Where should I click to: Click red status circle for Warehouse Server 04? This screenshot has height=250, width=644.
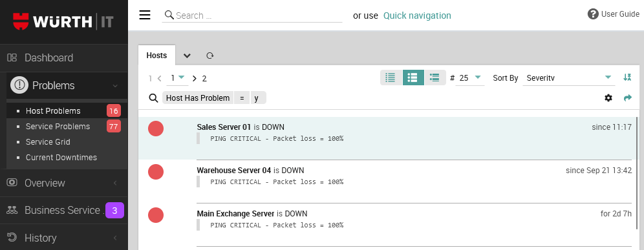click(x=156, y=172)
